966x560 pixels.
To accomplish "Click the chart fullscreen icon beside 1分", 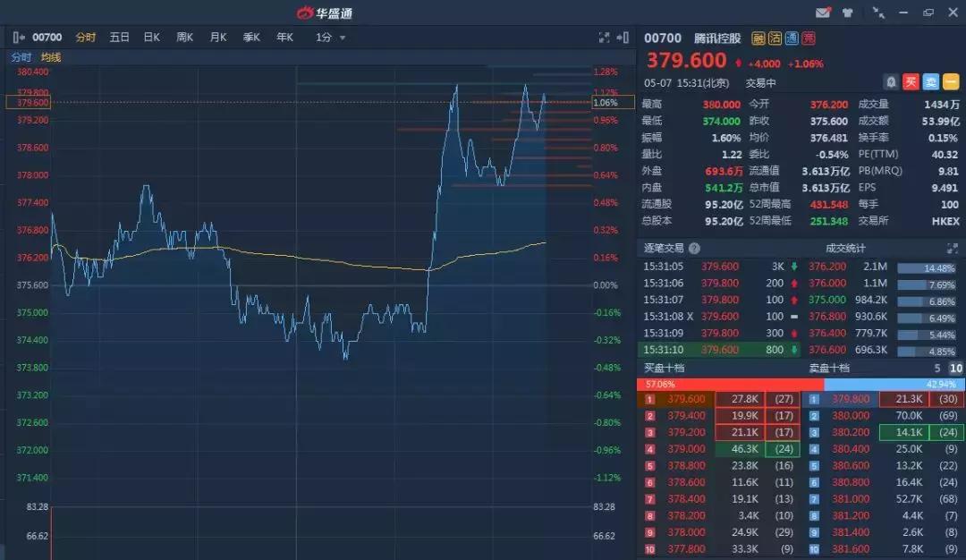I will coord(606,38).
